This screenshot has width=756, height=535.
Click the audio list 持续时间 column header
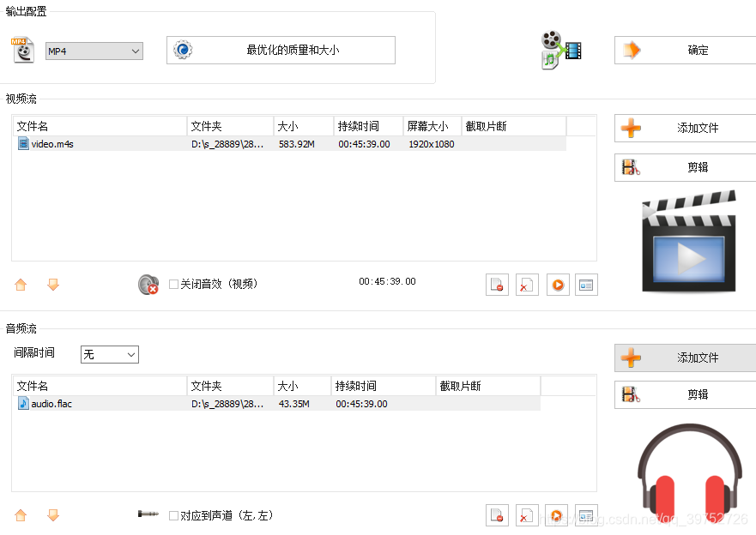click(x=384, y=386)
